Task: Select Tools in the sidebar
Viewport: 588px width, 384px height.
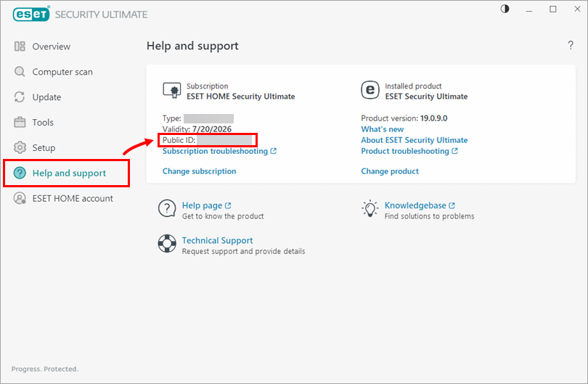Action: [43, 123]
